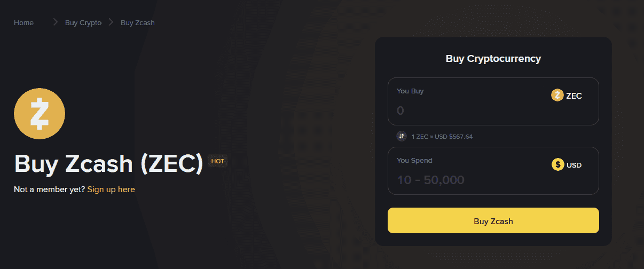Viewport: 644px width, 269px height.
Task: Navigate to Buy Crypto breadcrumb
Action: coord(83,22)
